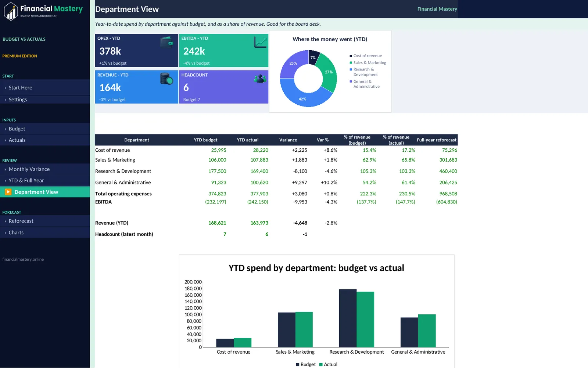
Task: Click the 42% donut chart segment
Action: pyautogui.click(x=302, y=99)
